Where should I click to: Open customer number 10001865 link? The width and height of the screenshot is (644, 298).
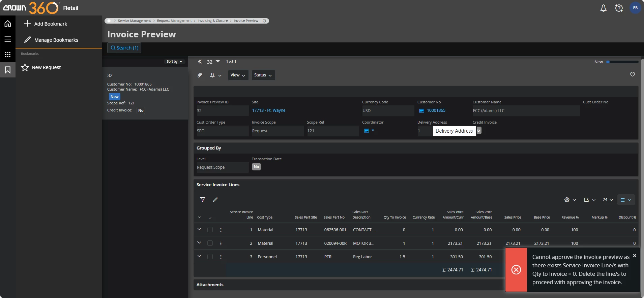click(x=436, y=110)
